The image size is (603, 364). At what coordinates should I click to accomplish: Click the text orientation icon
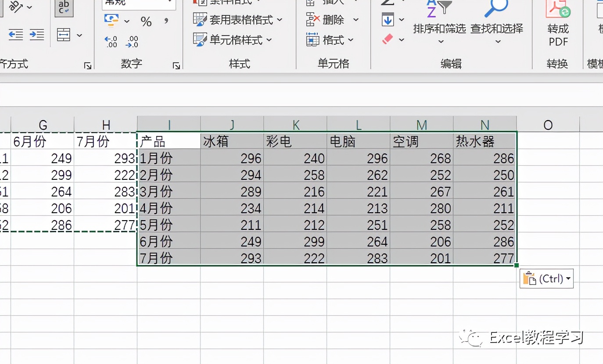pos(16,6)
